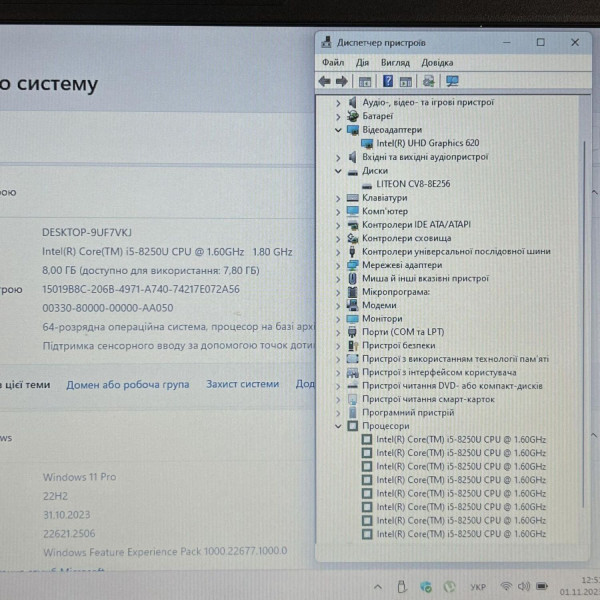Select last i5-8250U processor entry
The width and height of the screenshot is (600, 600).
click(461, 534)
